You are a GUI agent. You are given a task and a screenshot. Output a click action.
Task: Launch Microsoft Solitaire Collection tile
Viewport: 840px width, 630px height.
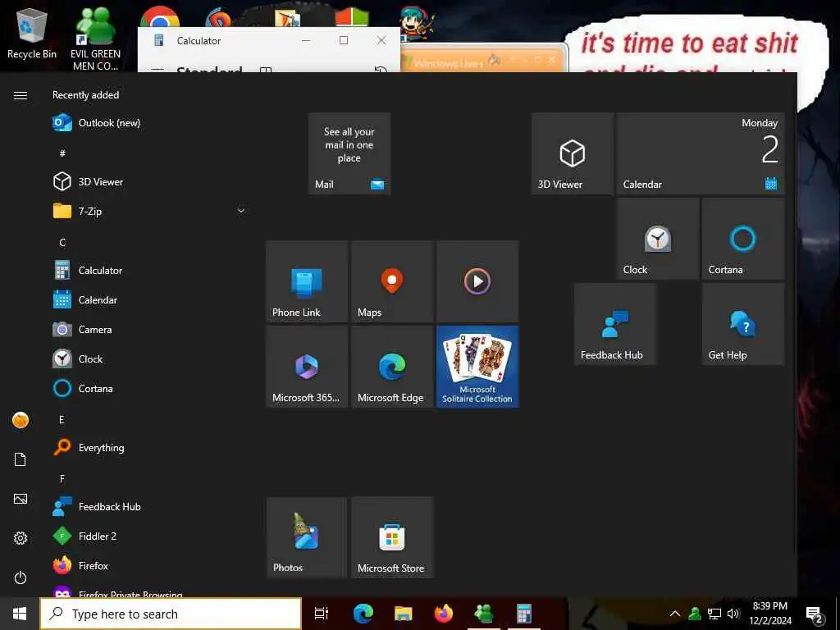(x=477, y=367)
